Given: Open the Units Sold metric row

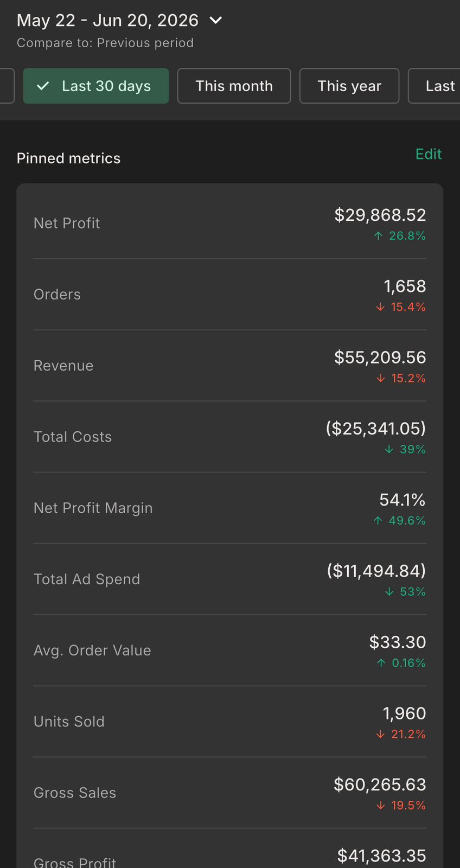Looking at the screenshot, I should click(x=230, y=722).
